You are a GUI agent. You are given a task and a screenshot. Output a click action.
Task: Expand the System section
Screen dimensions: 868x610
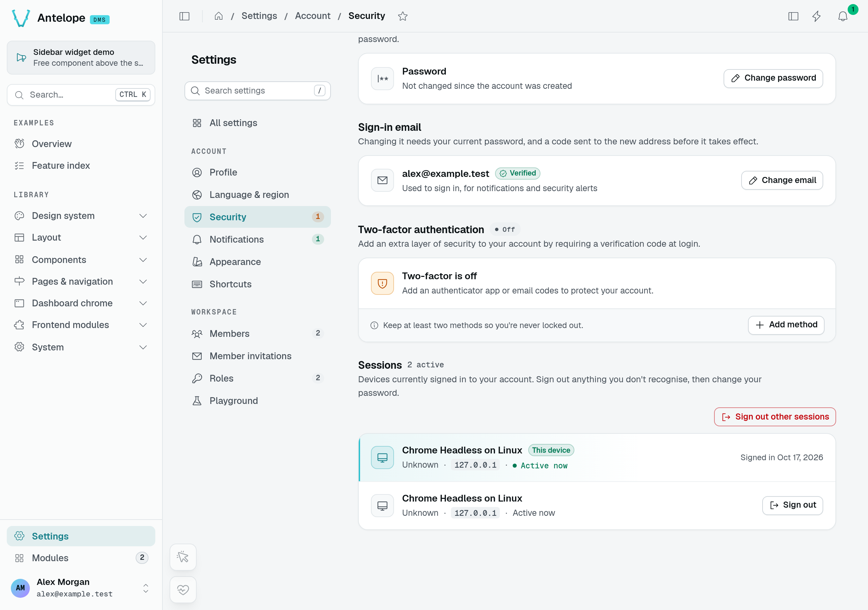pyautogui.click(x=81, y=347)
